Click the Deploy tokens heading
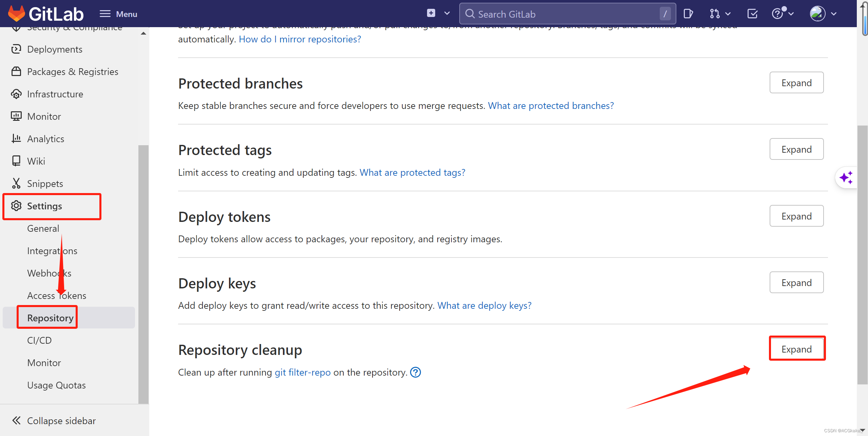The image size is (868, 436). click(224, 217)
